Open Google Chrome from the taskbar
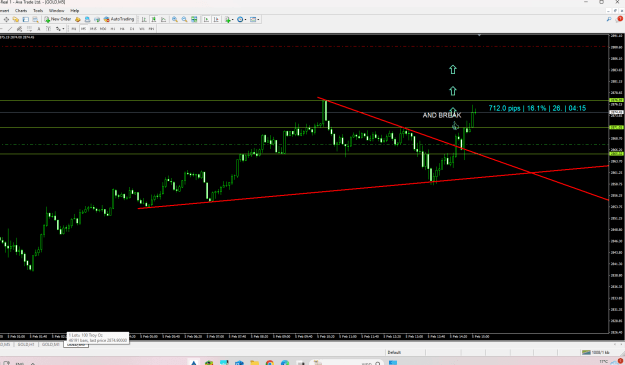Screen dimensions: 625x365 click(269, 363)
